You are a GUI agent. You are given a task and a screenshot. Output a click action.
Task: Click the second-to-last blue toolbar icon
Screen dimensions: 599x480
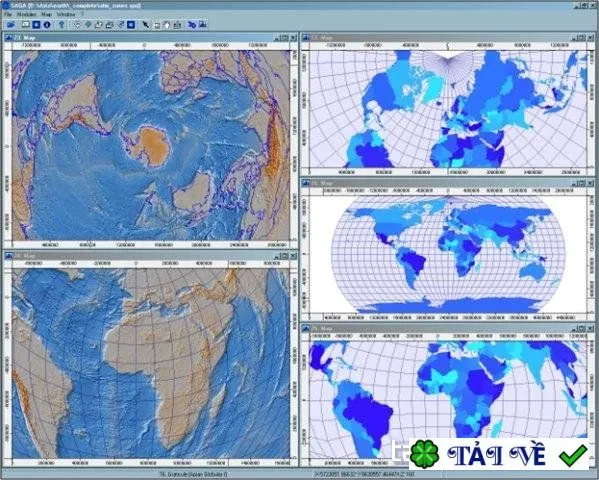[192, 25]
